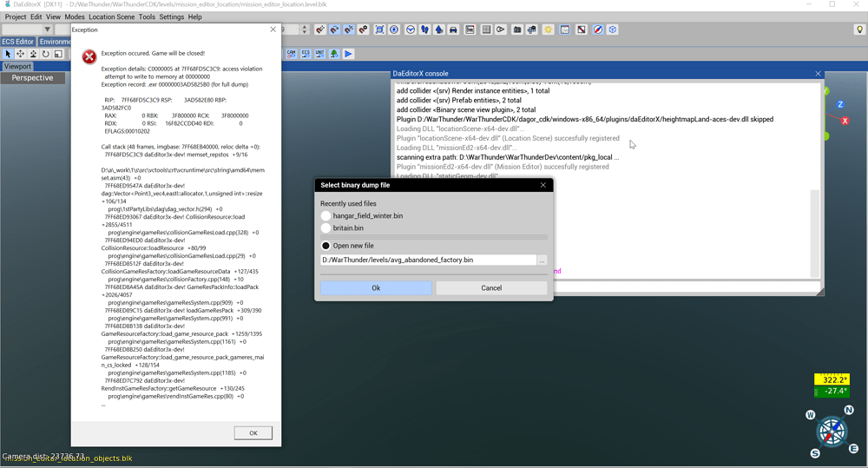The image size is (868, 468).
Task: Click the numeric spinner arrows in toolbar
Action: tap(305, 30)
